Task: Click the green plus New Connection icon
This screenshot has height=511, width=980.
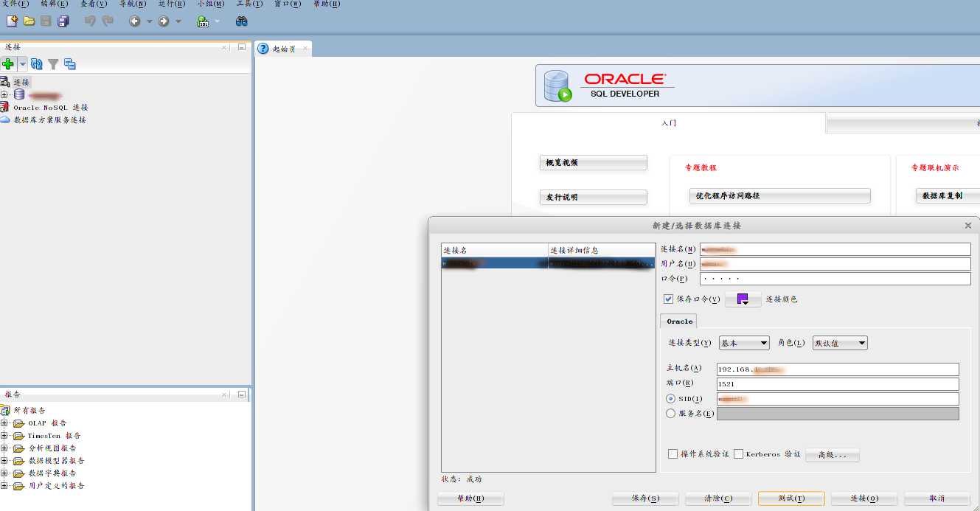Action: click(x=8, y=64)
